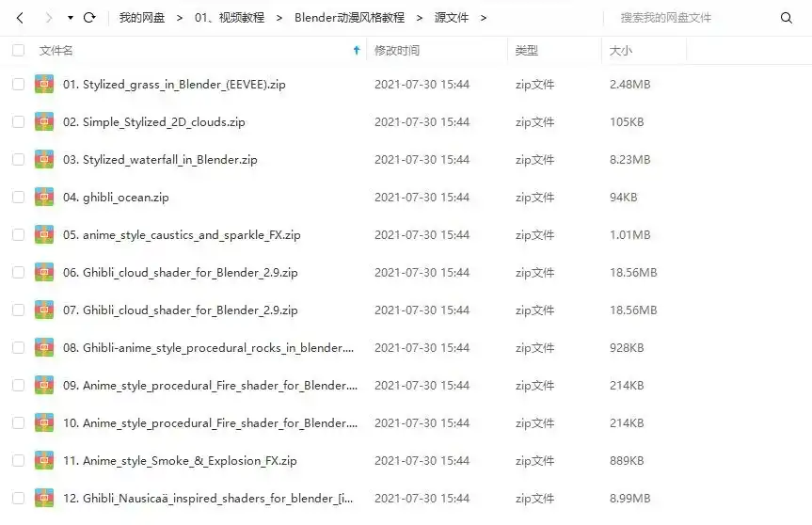Go forward using the right arrow button
The width and height of the screenshot is (812, 525).
tap(49, 18)
